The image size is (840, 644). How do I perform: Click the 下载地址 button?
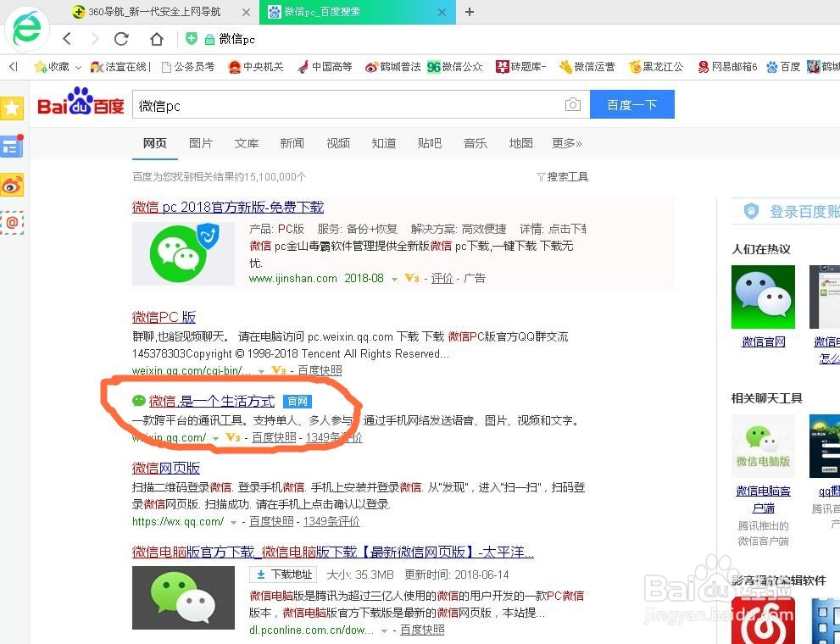point(283,575)
